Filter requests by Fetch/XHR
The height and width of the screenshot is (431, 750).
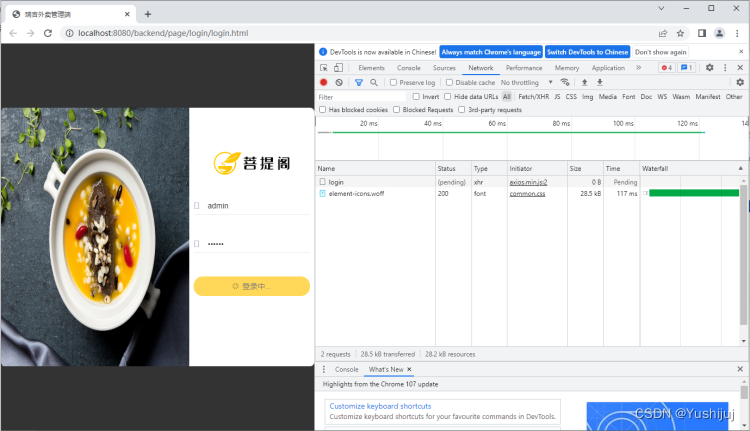pos(534,97)
